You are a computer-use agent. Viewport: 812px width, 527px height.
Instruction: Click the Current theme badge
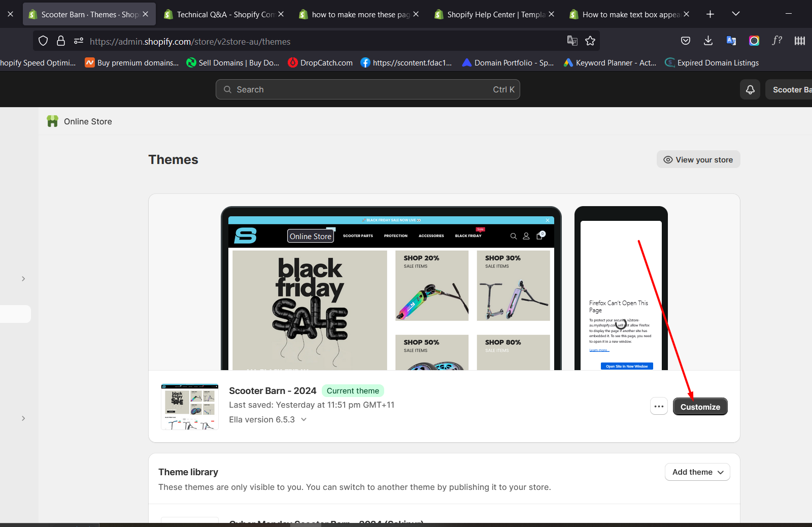point(353,391)
